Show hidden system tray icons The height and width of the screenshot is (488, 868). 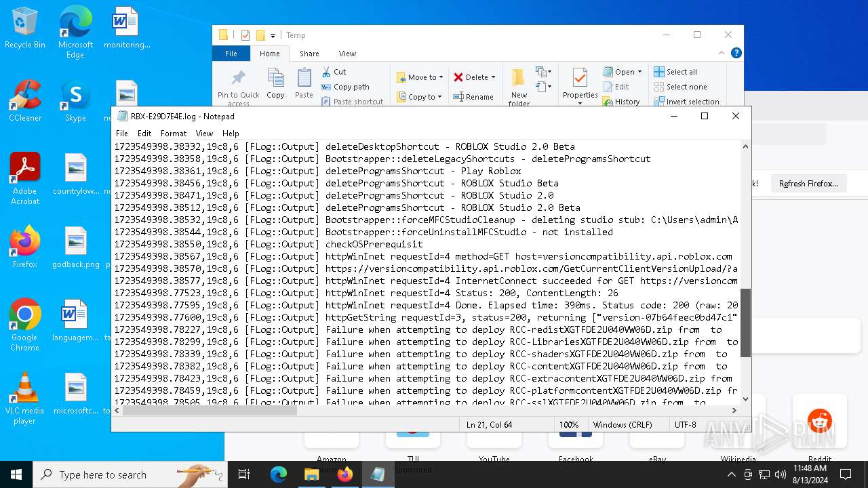point(732,474)
